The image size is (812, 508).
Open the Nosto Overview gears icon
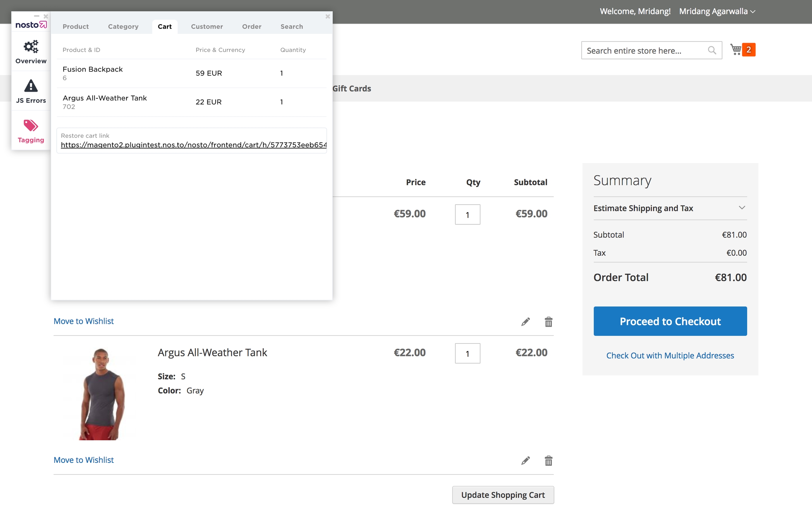pos(31,47)
